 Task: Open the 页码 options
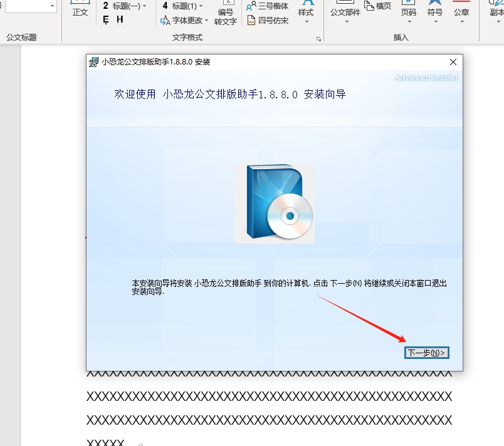tap(408, 13)
